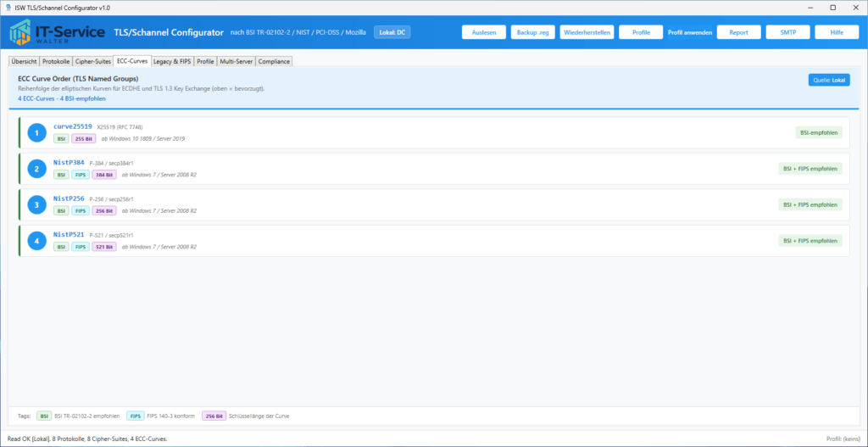
Task: Switch to the Übersicht tab
Action: 24,61
